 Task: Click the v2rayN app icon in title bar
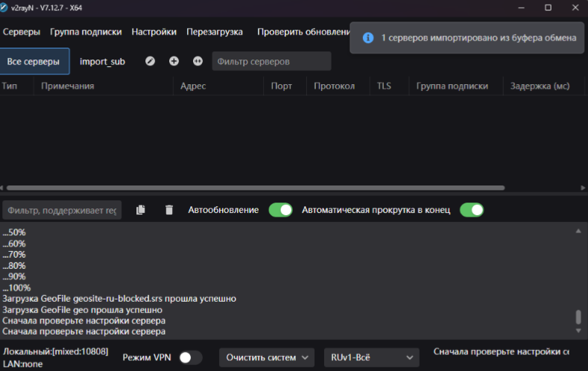(4, 7)
